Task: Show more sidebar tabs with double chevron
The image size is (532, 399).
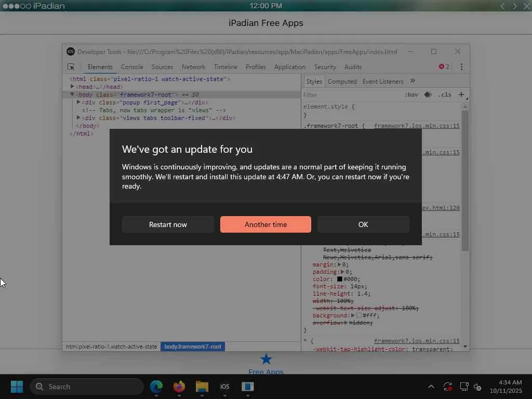Action: (x=413, y=81)
